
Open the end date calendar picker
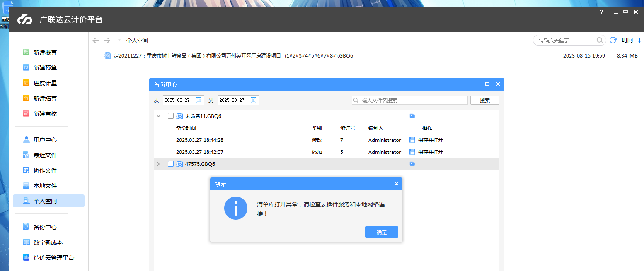click(254, 100)
